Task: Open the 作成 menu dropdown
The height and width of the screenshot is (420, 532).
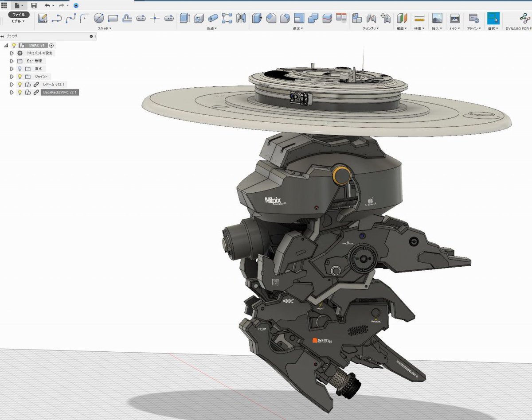Action: pyautogui.click(x=212, y=28)
